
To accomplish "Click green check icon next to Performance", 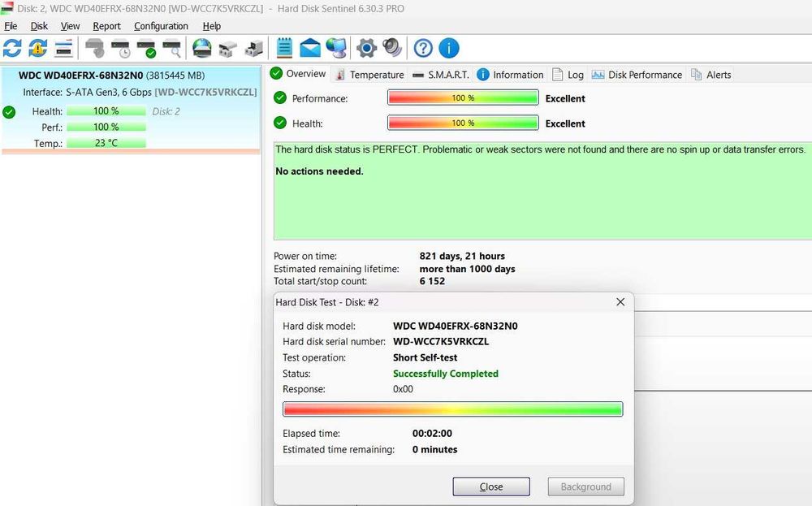I will tap(280, 97).
